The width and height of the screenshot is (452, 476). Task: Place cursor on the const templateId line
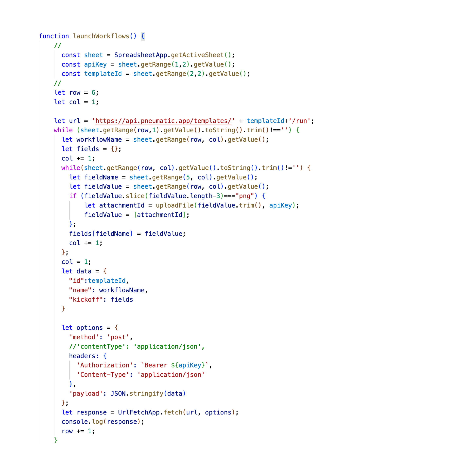(x=156, y=74)
